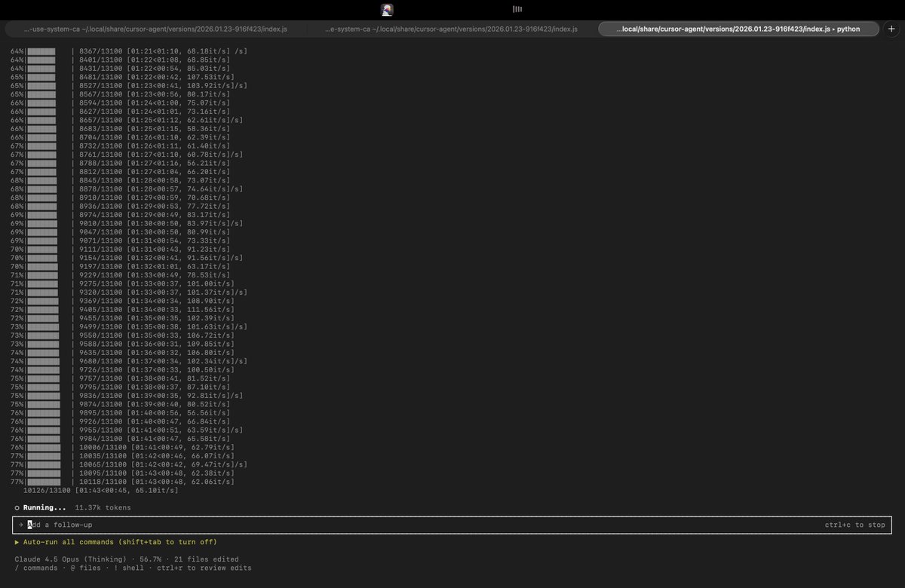Select the active tab ending with 'index.js • python'
905x588 pixels.
coord(740,29)
